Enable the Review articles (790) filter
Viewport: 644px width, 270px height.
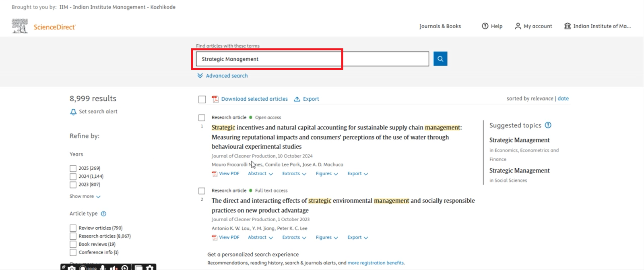[x=73, y=228]
